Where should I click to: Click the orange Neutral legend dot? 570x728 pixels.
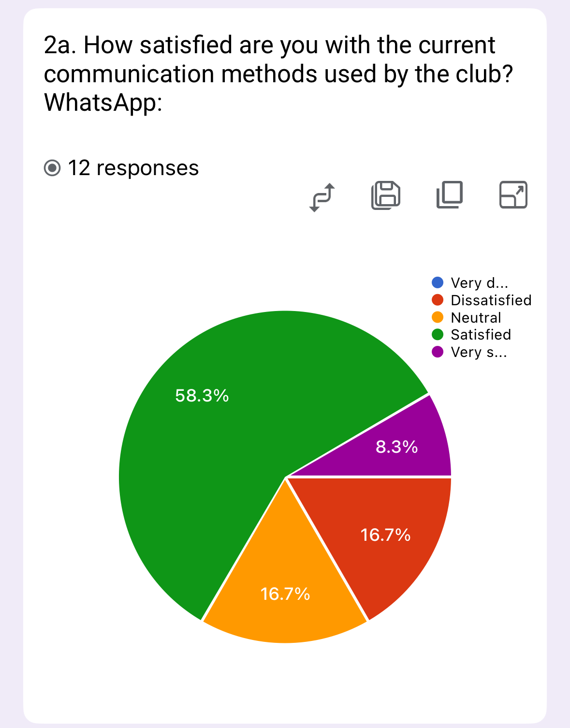pyautogui.click(x=438, y=317)
